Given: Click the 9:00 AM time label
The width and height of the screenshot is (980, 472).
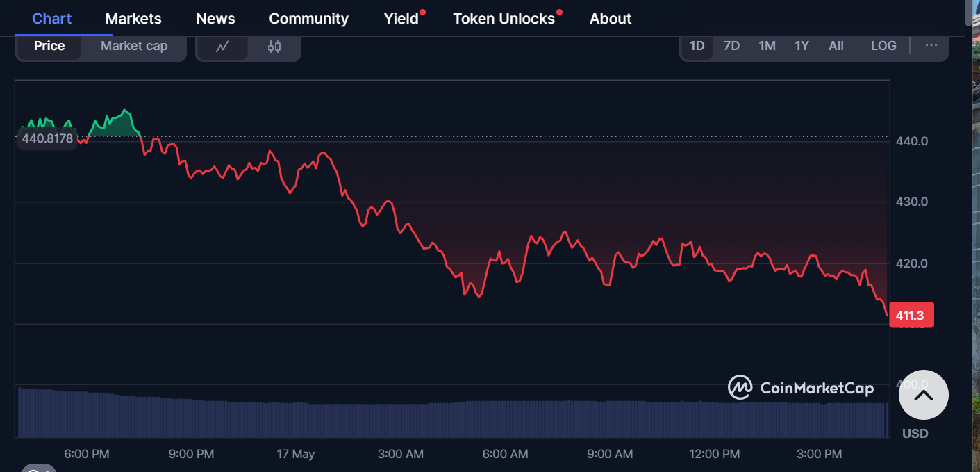Looking at the screenshot, I should click(x=610, y=455).
